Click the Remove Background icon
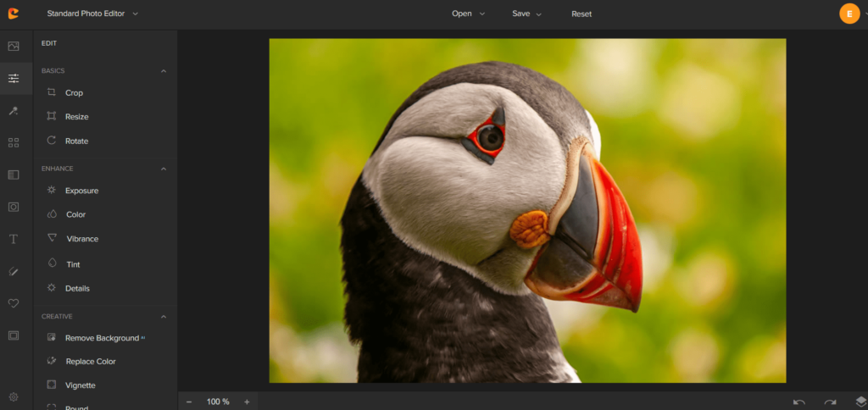 pos(52,337)
